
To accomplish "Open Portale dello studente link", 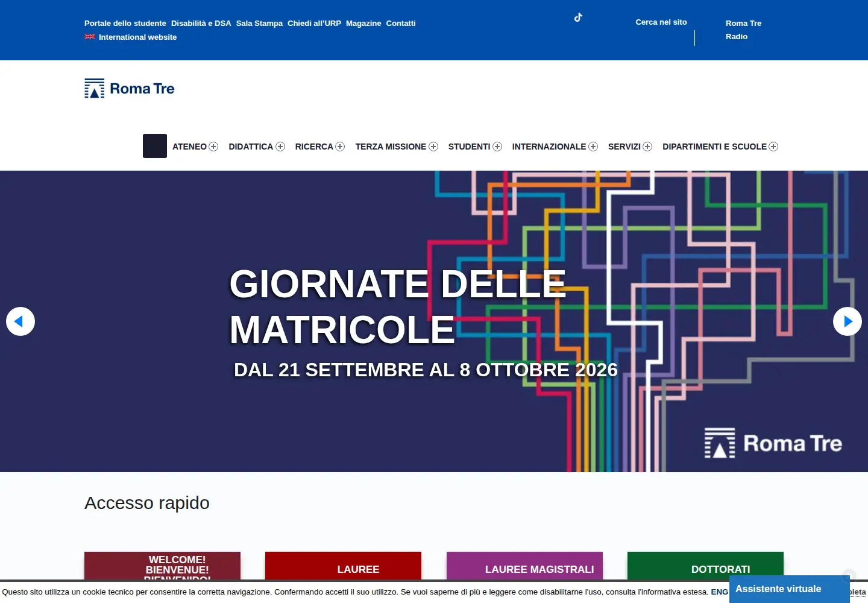I will point(125,24).
